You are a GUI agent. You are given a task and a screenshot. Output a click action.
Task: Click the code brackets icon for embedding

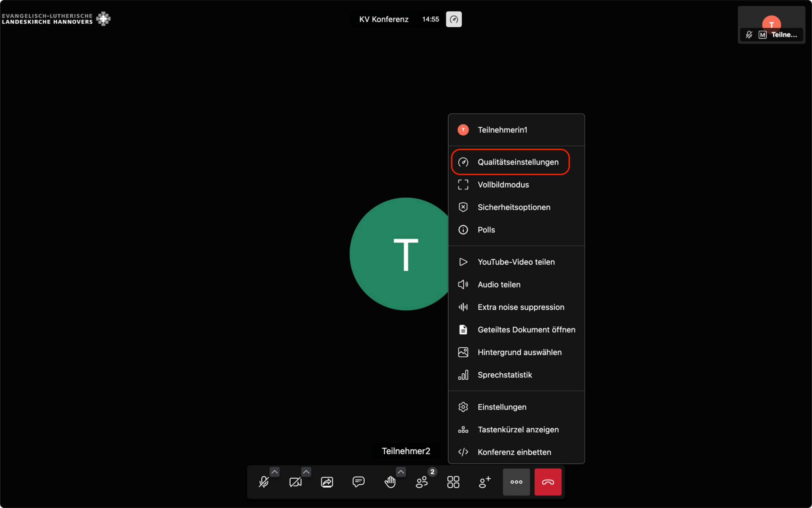[x=463, y=452]
